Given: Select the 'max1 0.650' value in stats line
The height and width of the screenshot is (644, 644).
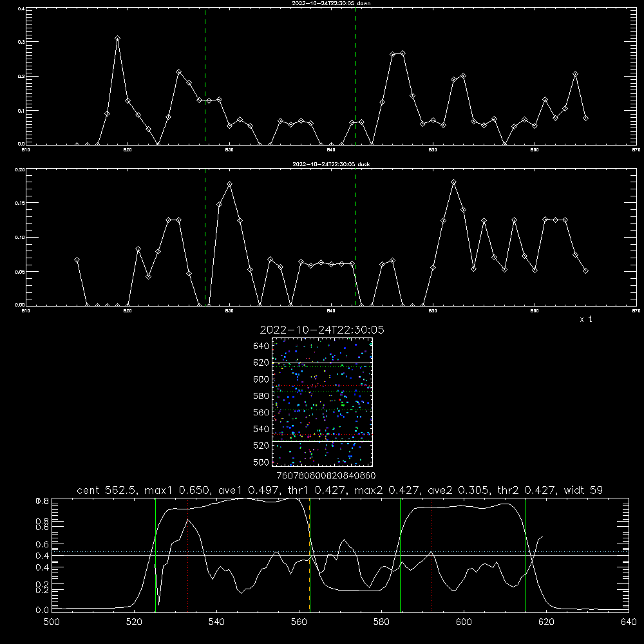Looking at the screenshot, I should pyautogui.click(x=178, y=490).
